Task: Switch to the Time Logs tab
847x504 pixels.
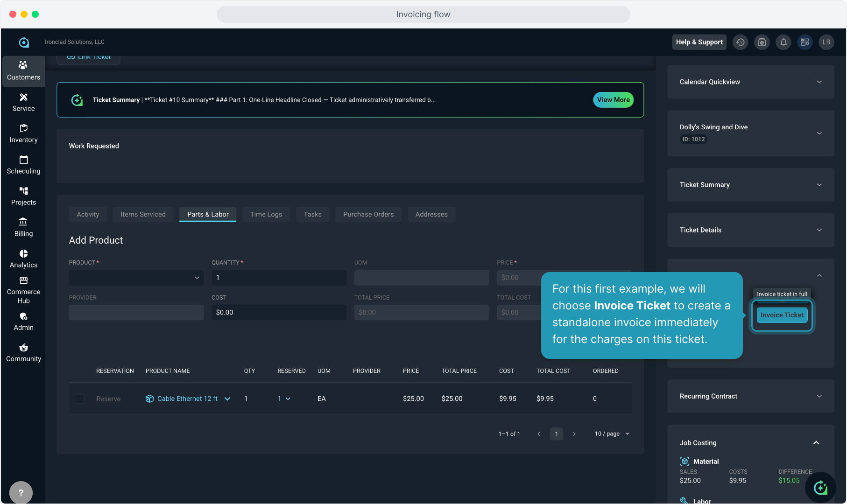Action: tap(266, 214)
